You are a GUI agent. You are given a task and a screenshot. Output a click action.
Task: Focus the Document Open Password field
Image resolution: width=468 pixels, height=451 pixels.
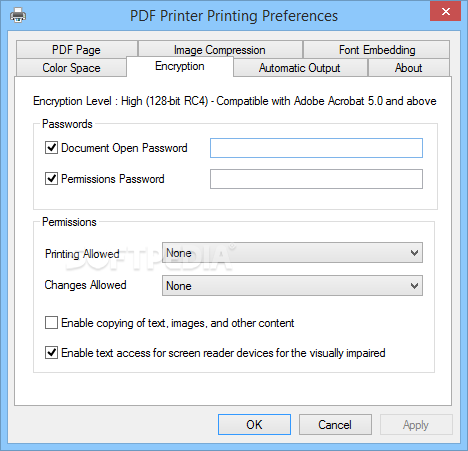tap(316, 148)
